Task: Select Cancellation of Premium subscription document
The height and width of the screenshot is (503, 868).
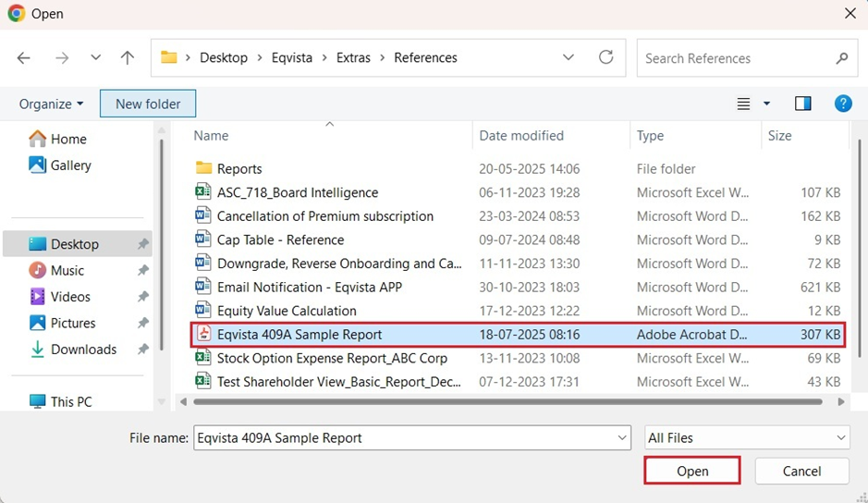Action: pos(518,216)
